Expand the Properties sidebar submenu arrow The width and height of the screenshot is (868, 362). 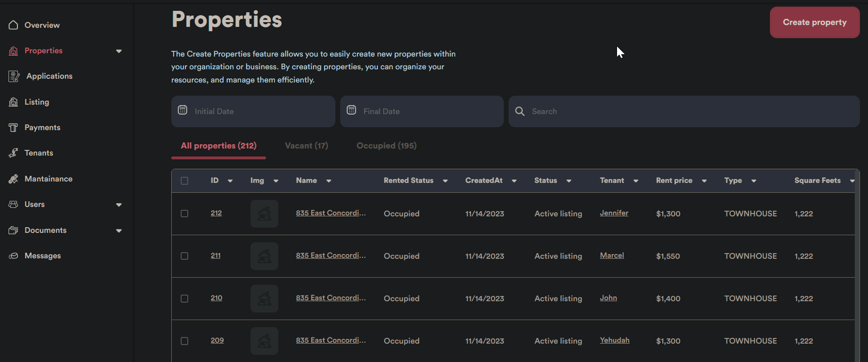click(x=119, y=51)
